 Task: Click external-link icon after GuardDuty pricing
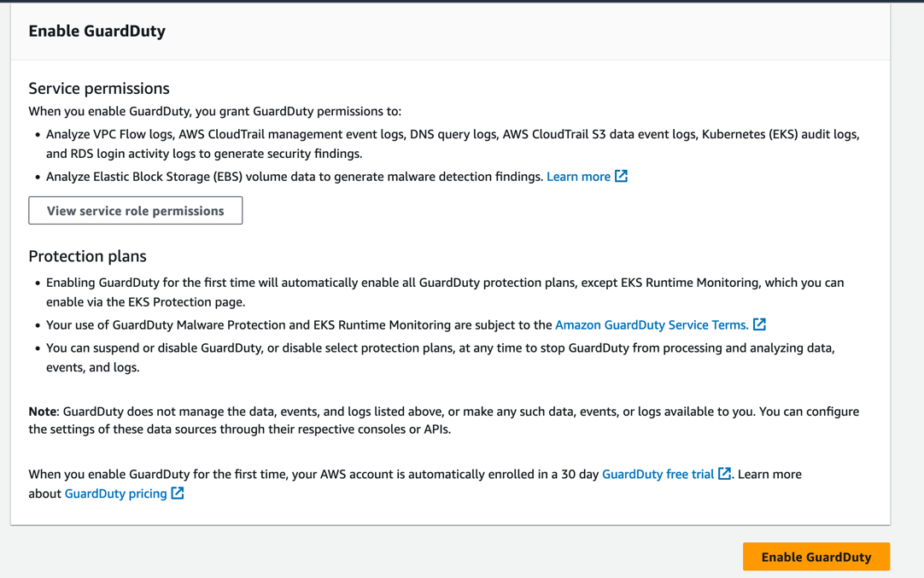tap(178, 493)
